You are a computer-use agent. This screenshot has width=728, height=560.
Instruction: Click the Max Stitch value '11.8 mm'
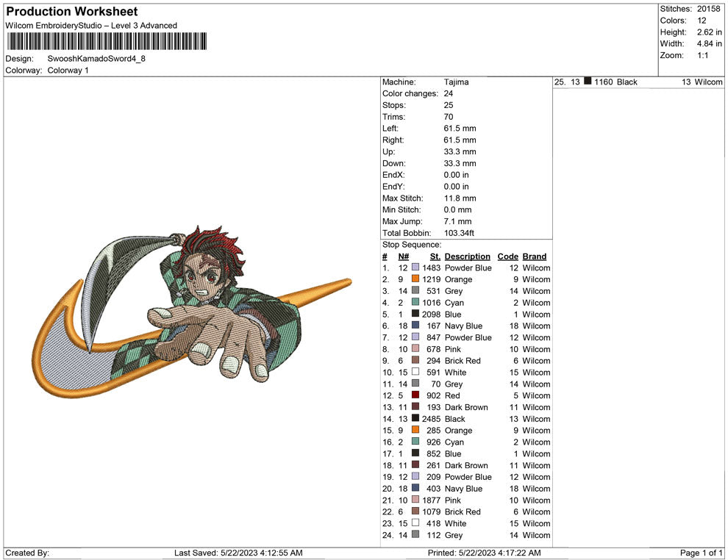pos(460,198)
